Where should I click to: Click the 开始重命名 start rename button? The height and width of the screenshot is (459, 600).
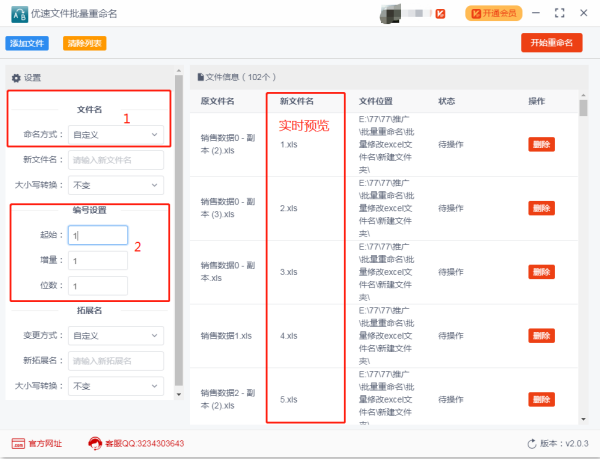coord(551,42)
